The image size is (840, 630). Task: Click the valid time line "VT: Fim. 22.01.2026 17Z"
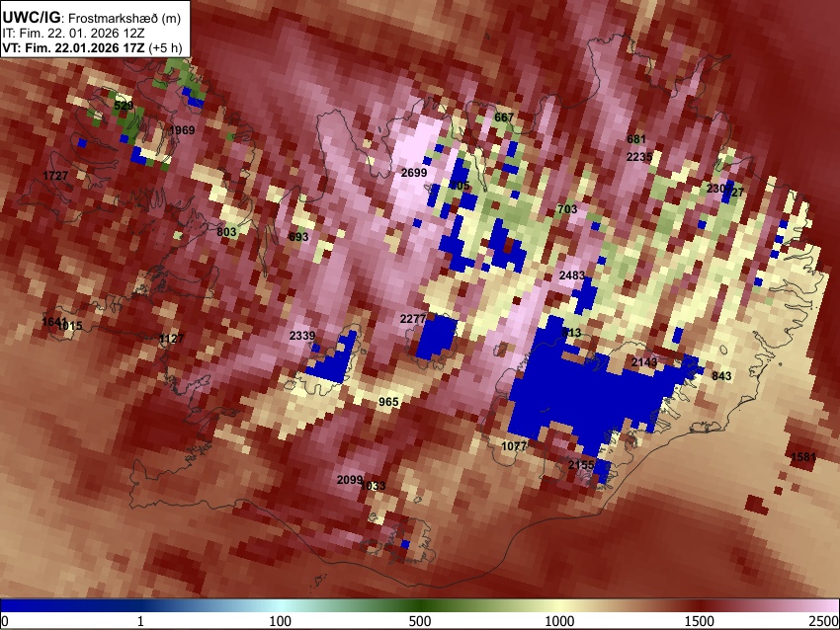pyautogui.click(x=73, y=47)
